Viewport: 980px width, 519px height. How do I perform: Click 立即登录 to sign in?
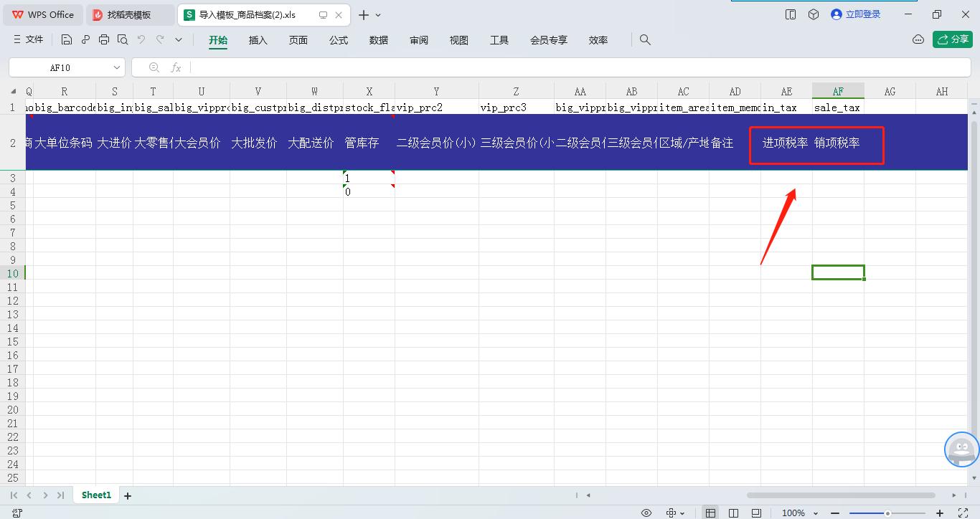[855, 14]
